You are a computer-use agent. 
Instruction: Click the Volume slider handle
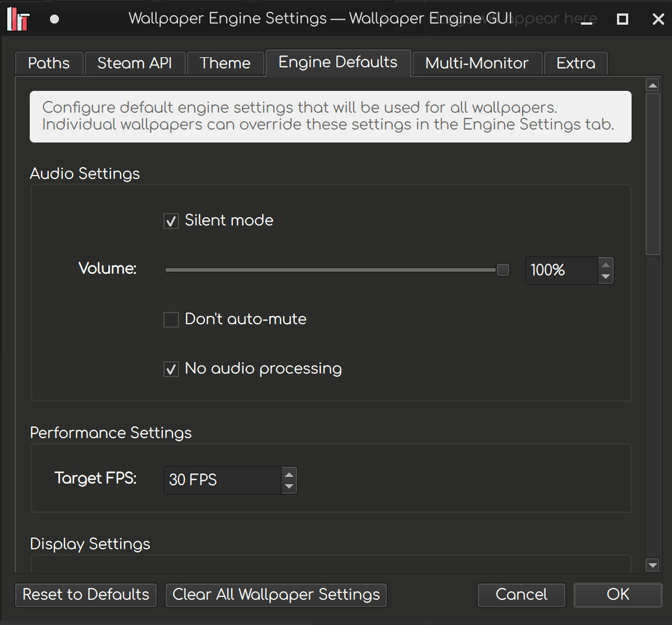point(502,270)
